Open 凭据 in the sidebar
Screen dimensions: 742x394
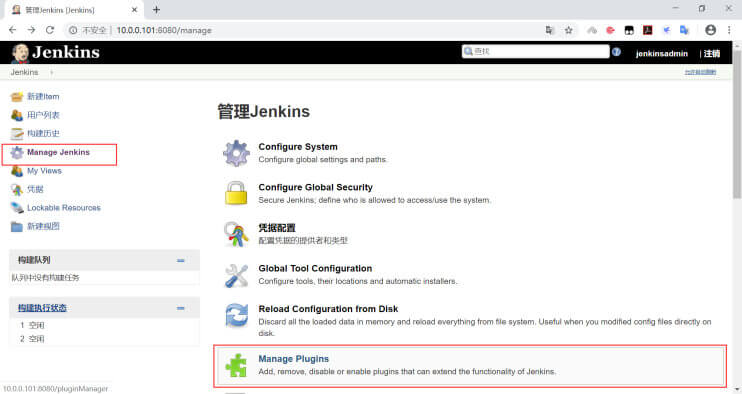point(35,189)
